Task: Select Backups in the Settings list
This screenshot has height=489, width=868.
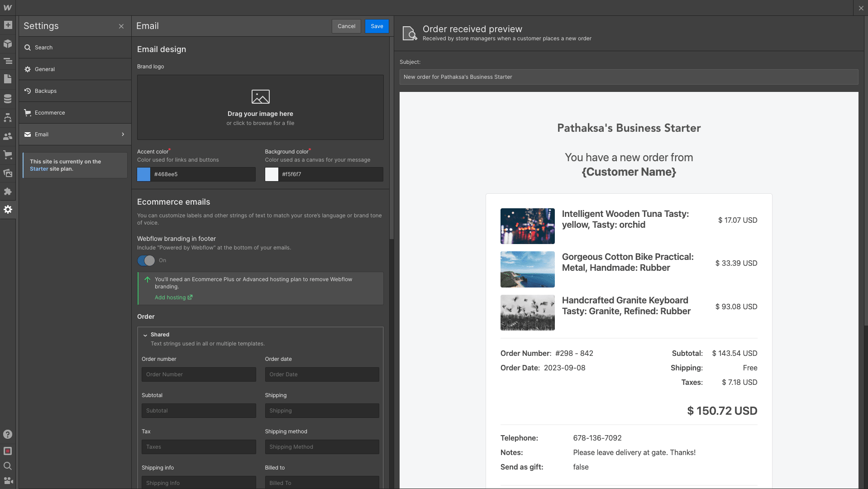Action: (46, 91)
